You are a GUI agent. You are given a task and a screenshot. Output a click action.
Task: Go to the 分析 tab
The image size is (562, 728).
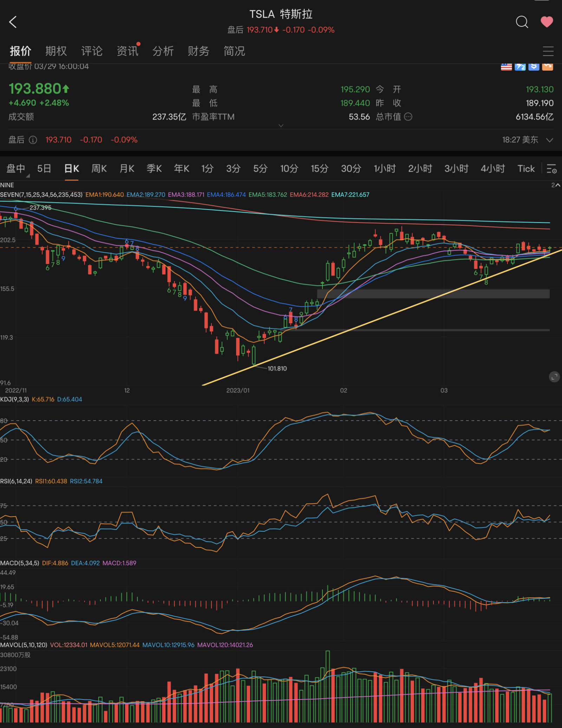pos(163,51)
